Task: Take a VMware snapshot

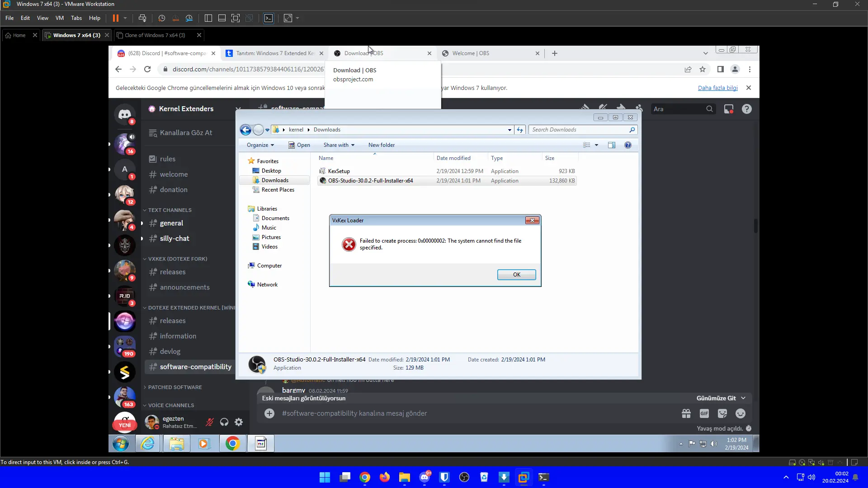Action: pyautogui.click(x=161, y=18)
